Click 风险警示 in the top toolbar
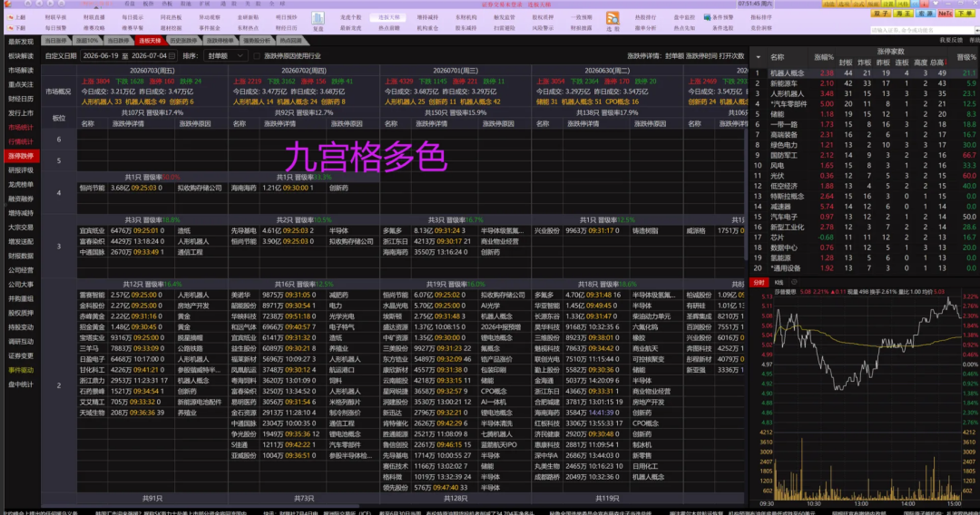This screenshot has height=515, width=980. tap(543, 28)
